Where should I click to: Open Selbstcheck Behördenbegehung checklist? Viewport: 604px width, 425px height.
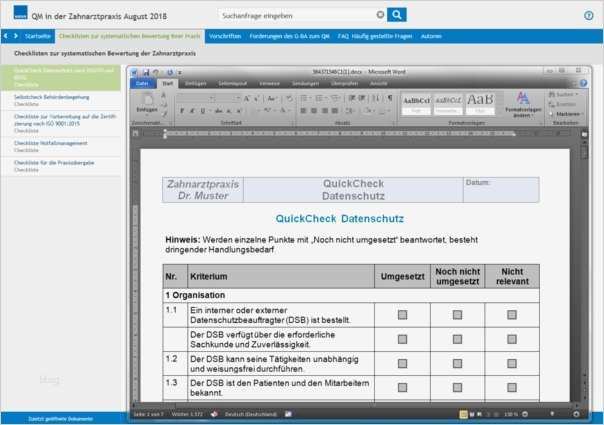tap(61, 100)
